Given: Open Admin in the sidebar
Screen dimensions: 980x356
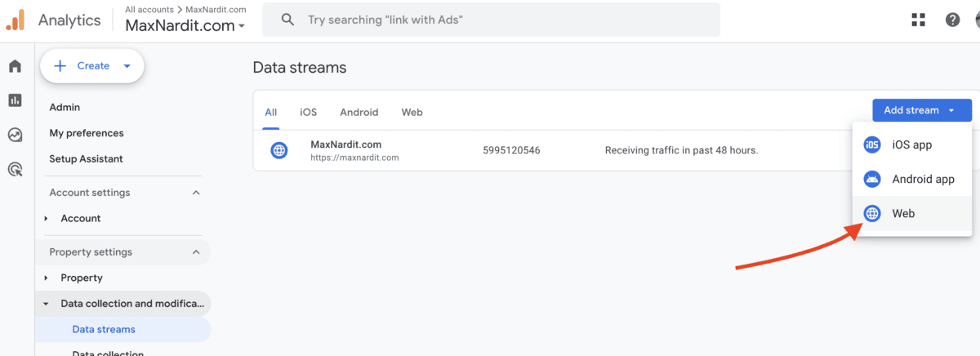Looking at the screenshot, I should click(65, 108).
